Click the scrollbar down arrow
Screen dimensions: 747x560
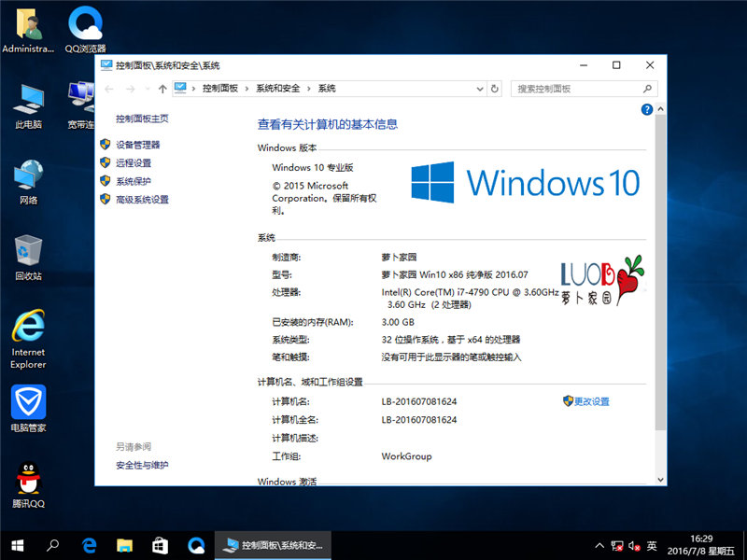point(660,480)
